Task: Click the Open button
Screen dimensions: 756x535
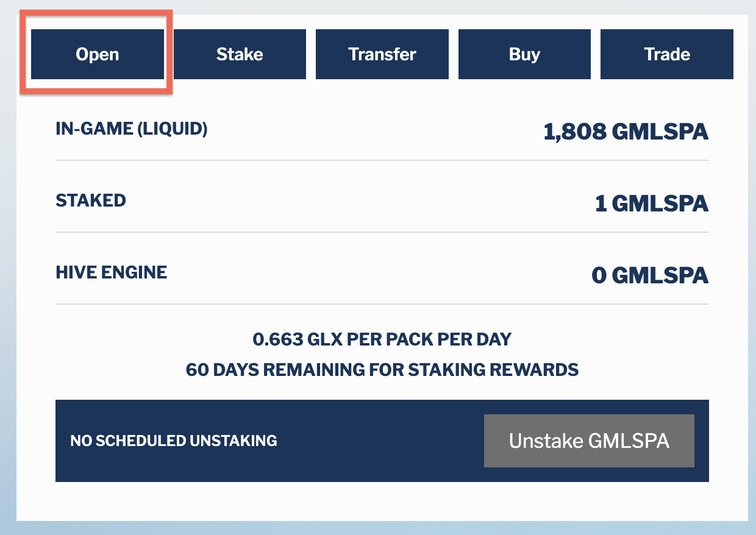Action: click(x=98, y=54)
